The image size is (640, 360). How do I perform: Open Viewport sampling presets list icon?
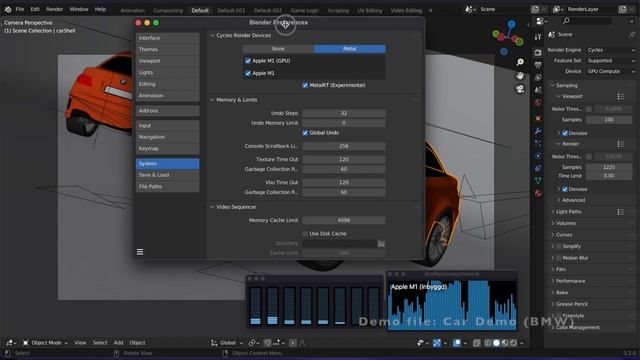click(x=620, y=96)
